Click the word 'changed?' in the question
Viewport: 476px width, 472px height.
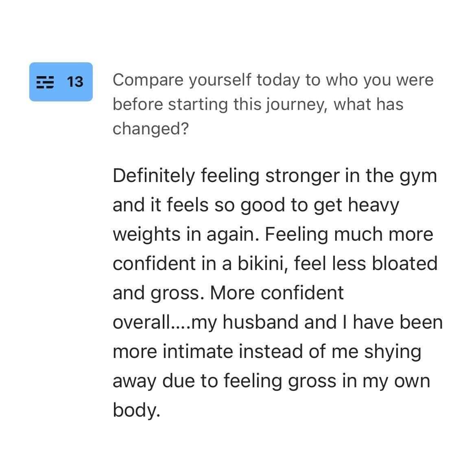(151, 129)
